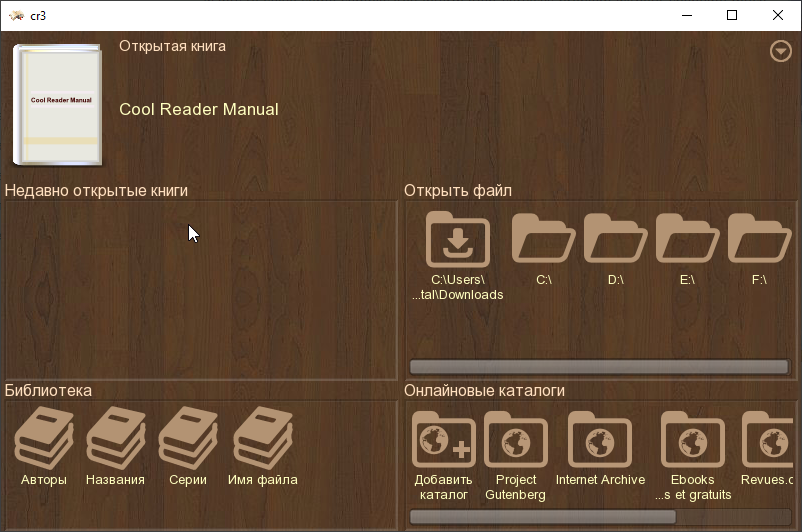Click the Недавно открытые книги heading

96,191
